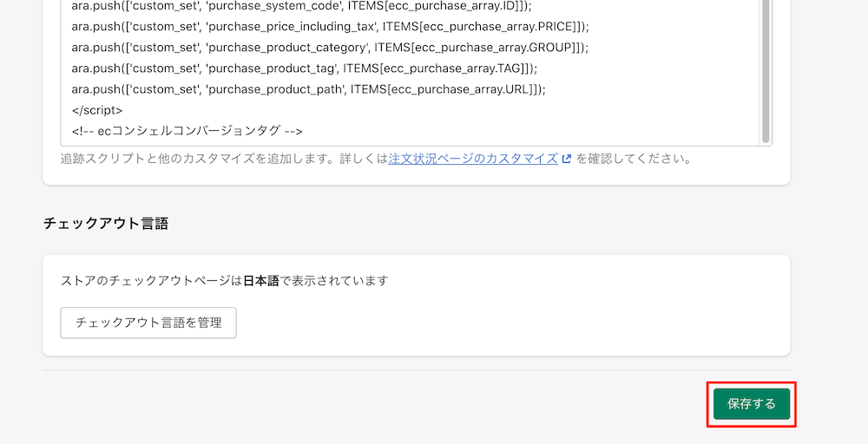Open チェックアウト言語を管理 button
The height and width of the screenshot is (444, 868).
pos(148,323)
